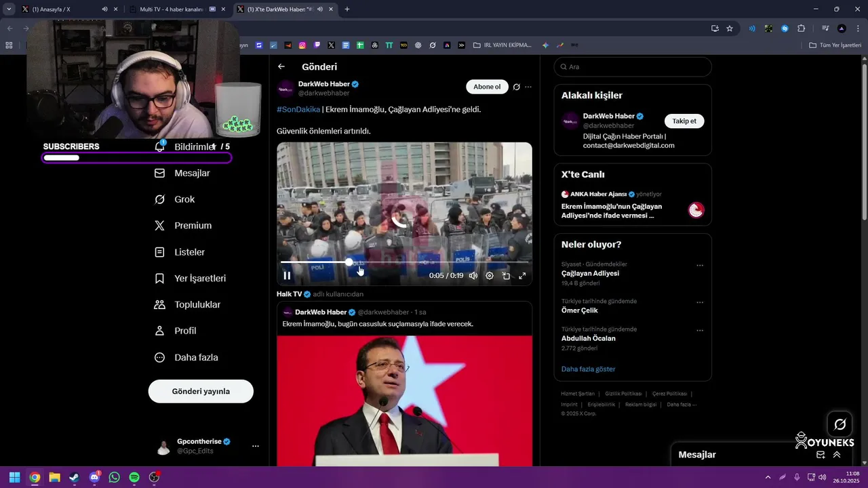
Task: Open the floating Grok button
Action: tap(840, 424)
